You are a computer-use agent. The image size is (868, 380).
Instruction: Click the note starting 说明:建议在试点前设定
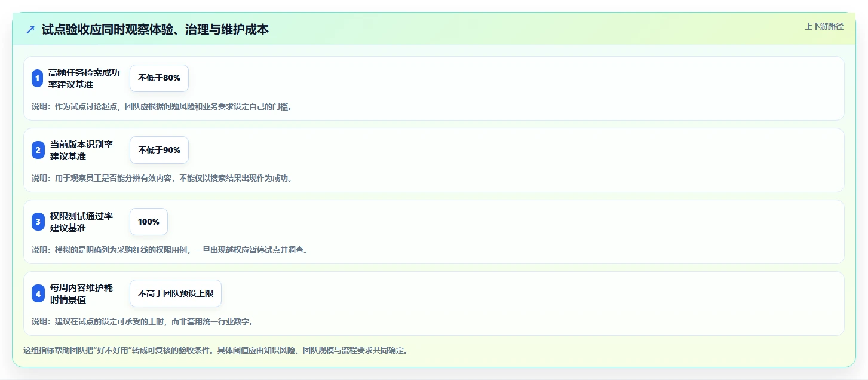point(143,321)
